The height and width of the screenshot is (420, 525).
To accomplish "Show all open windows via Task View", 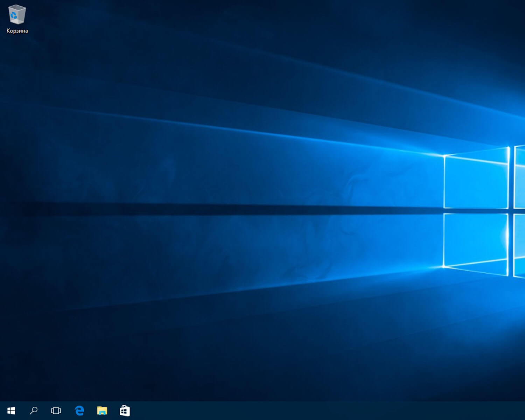I will [x=56, y=410].
